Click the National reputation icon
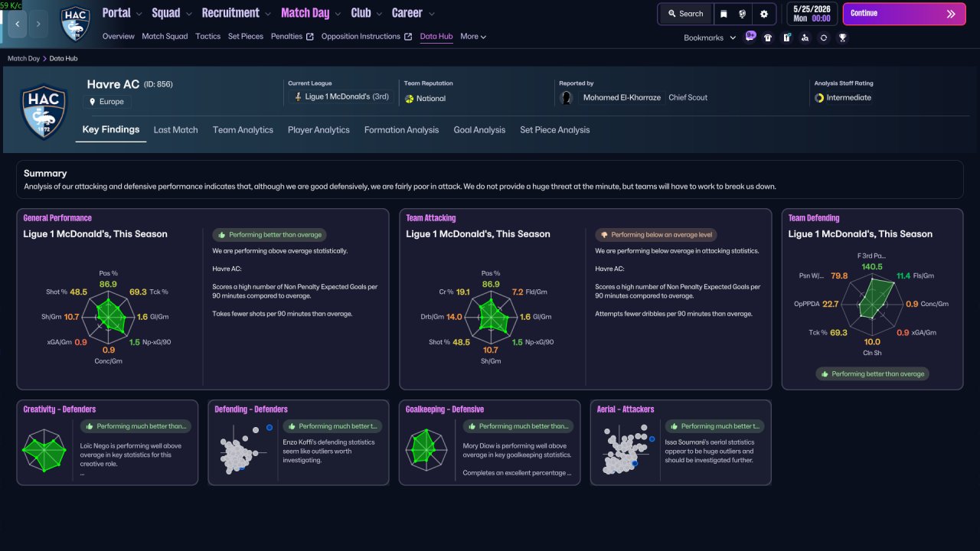 coord(410,99)
